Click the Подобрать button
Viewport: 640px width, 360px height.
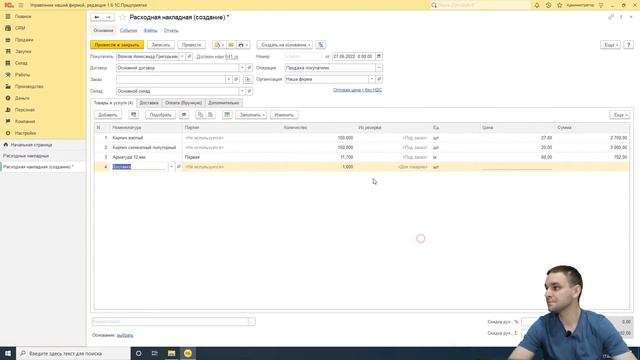pyautogui.click(x=160, y=115)
